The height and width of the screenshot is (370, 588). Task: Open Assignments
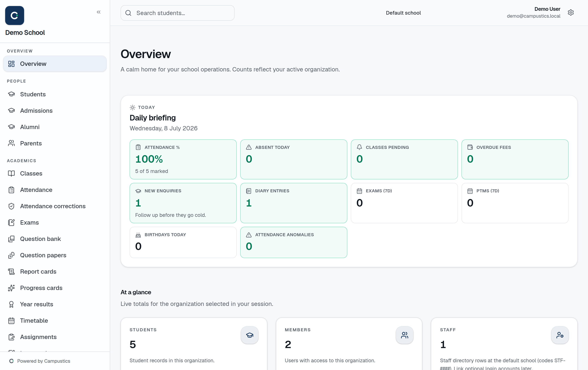[x=55, y=337]
